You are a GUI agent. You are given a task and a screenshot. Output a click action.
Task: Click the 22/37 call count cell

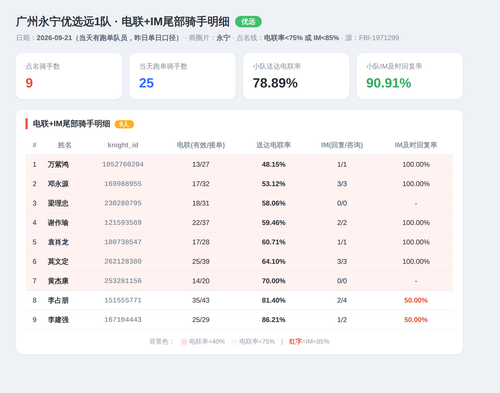tap(201, 222)
